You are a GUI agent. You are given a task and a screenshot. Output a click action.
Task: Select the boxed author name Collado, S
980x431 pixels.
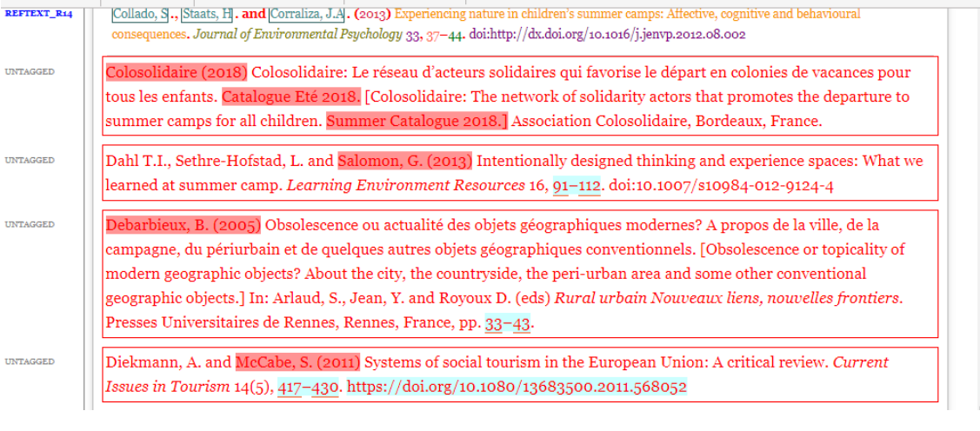140,15
